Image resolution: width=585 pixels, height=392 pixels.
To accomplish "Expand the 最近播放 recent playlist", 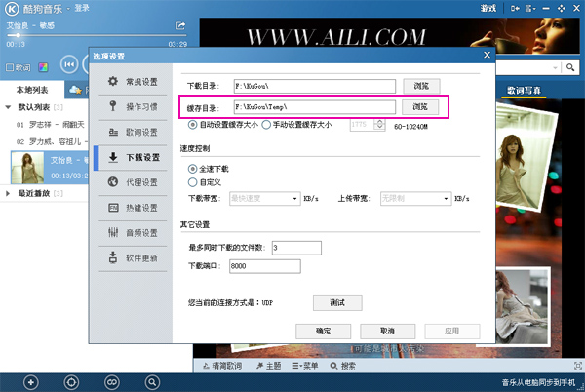I will tap(8, 193).
